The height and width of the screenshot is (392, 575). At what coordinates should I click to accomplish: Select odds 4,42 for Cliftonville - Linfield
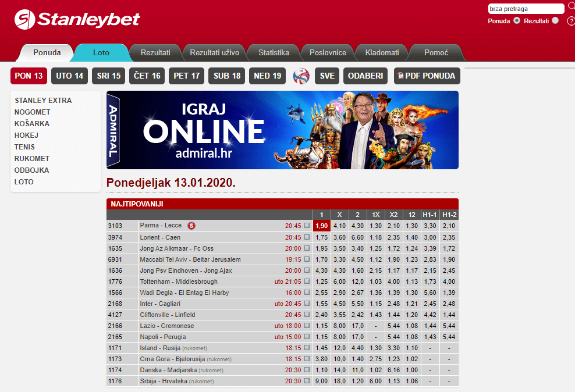point(430,315)
